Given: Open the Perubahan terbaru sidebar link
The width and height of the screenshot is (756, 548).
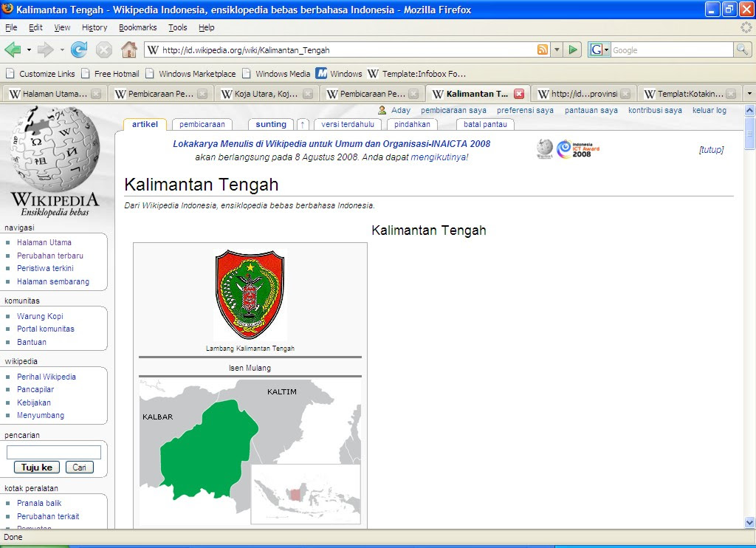Looking at the screenshot, I should coord(50,256).
